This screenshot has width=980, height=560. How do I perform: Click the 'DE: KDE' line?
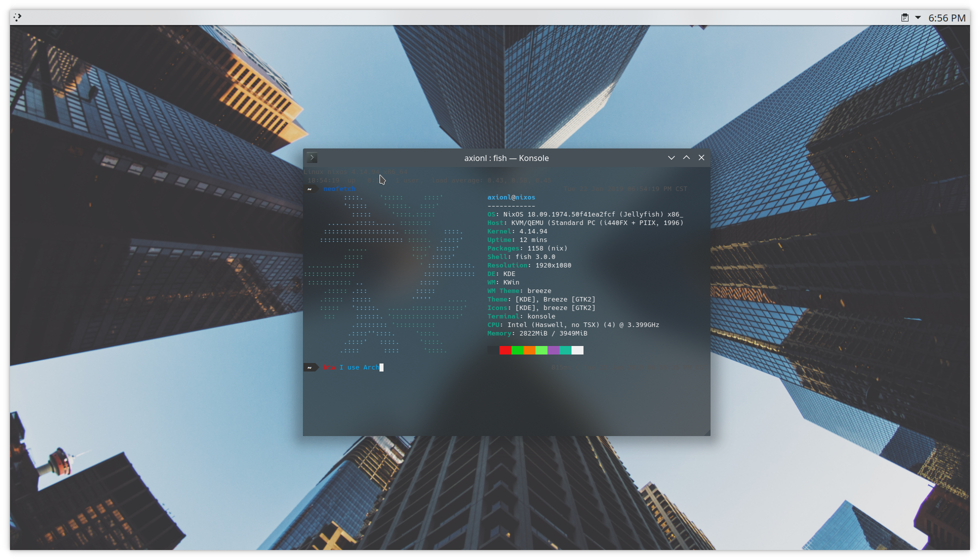click(x=501, y=274)
